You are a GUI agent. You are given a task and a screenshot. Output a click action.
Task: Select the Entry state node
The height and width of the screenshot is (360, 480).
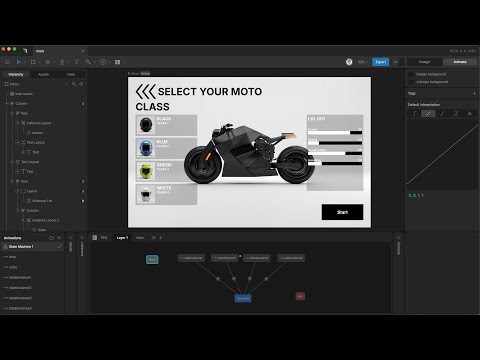[x=152, y=259]
